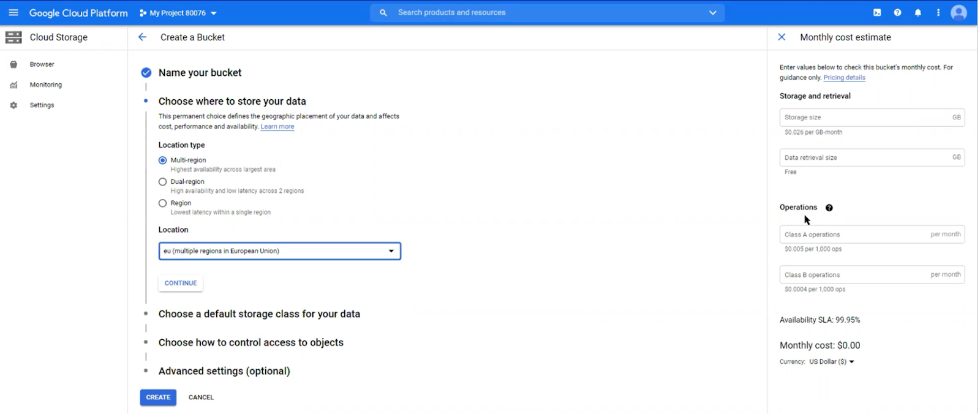Open the hamburger navigation menu
Viewport: 980px width, 414px height.
13,13
